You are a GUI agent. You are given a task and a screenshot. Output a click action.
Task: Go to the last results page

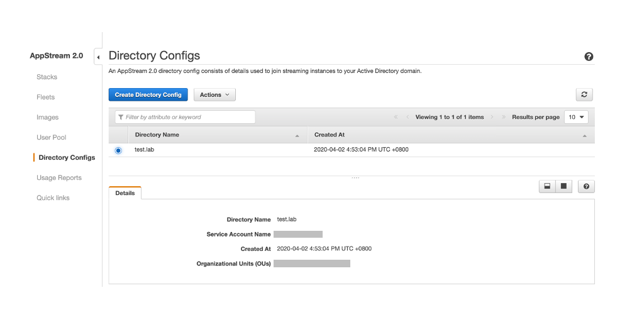(x=504, y=117)
